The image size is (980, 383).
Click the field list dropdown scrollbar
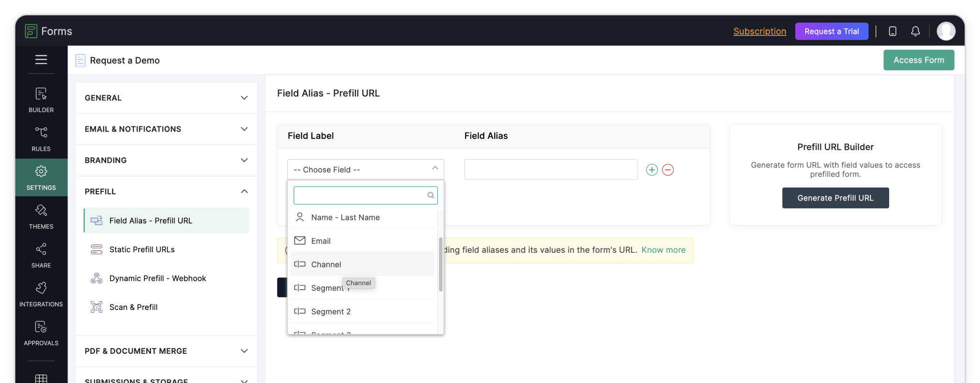(441, 264)
